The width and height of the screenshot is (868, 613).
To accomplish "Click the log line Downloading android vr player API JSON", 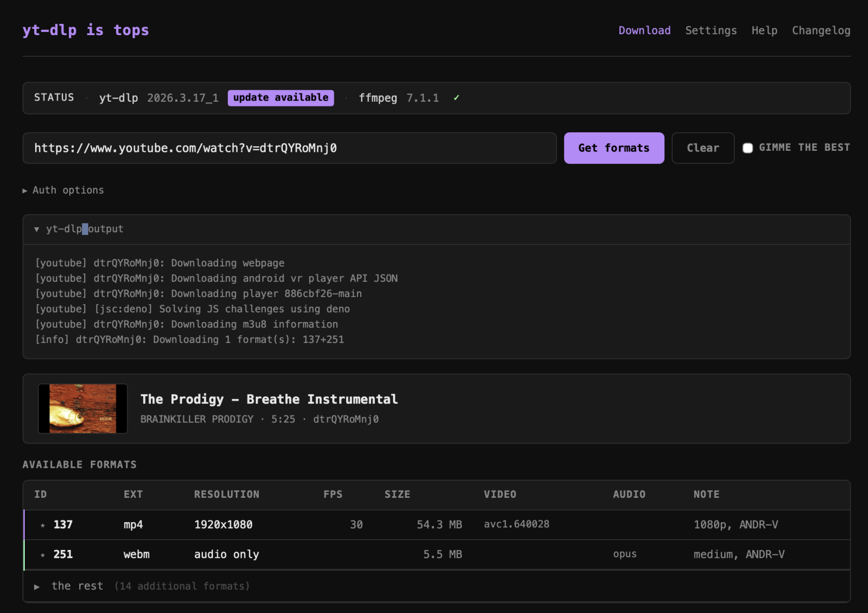I will pos(216,278).
